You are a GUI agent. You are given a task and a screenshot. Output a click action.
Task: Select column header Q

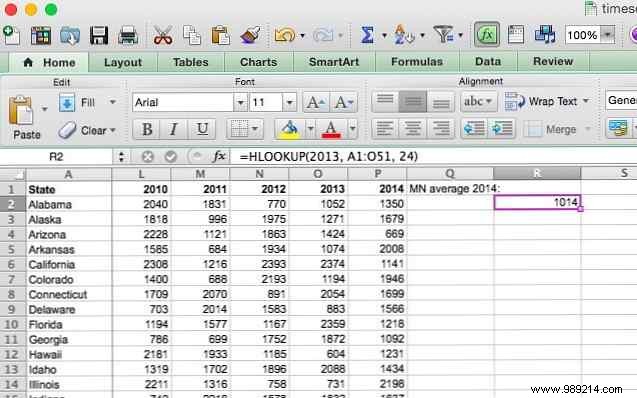pyautogui.click(x=450, y=174)
